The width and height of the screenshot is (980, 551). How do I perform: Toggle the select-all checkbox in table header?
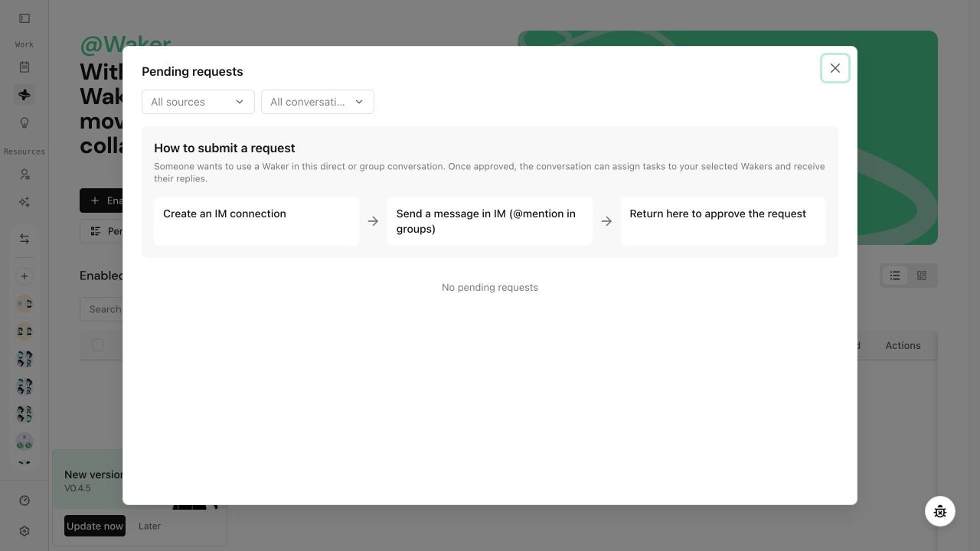(x=98, y=345)
